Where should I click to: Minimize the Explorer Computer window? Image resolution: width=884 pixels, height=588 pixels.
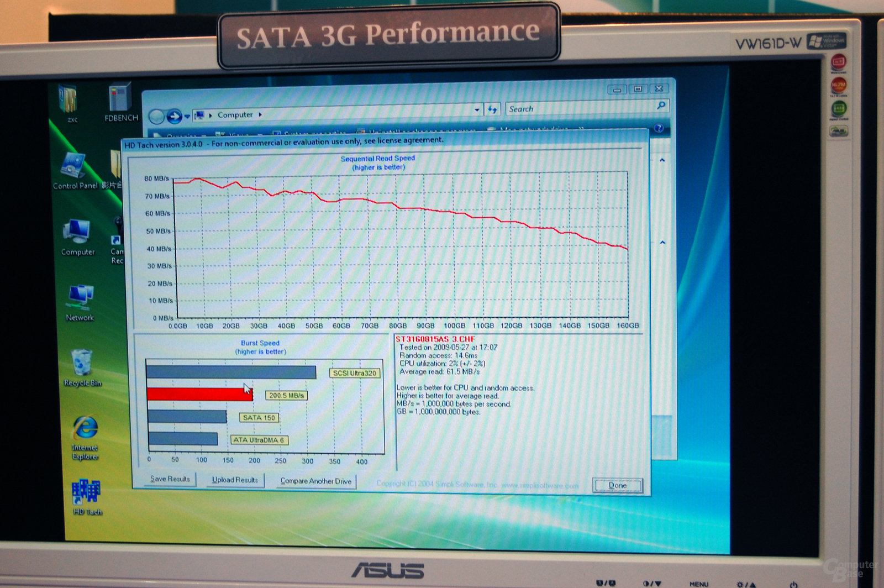(617, 90)
